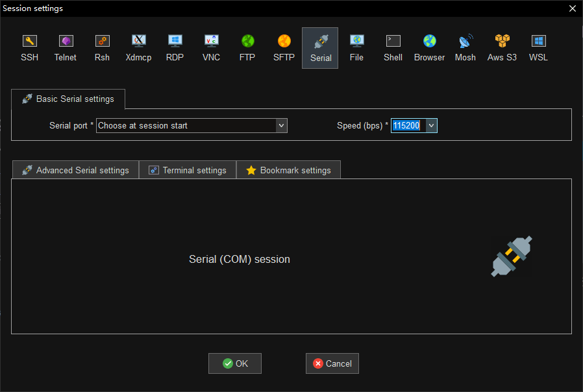Image resolution: width=583 pixels, height=392 pixels.
Task: Switch to Advanced Serial settings tab
Action: [75, 170]
